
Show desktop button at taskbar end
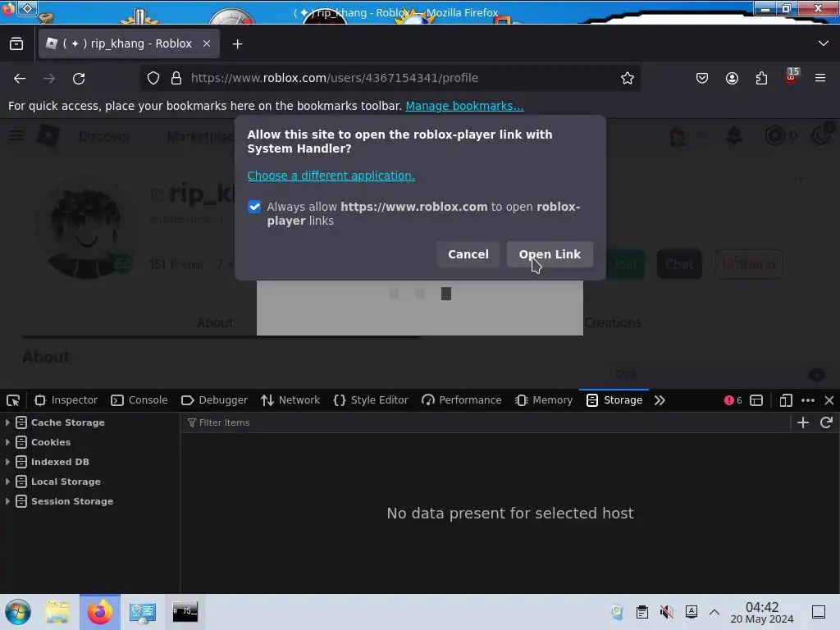click(819, 612)
